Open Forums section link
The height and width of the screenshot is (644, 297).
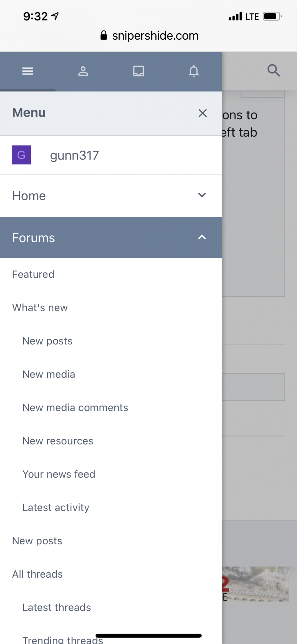(33, 238)
